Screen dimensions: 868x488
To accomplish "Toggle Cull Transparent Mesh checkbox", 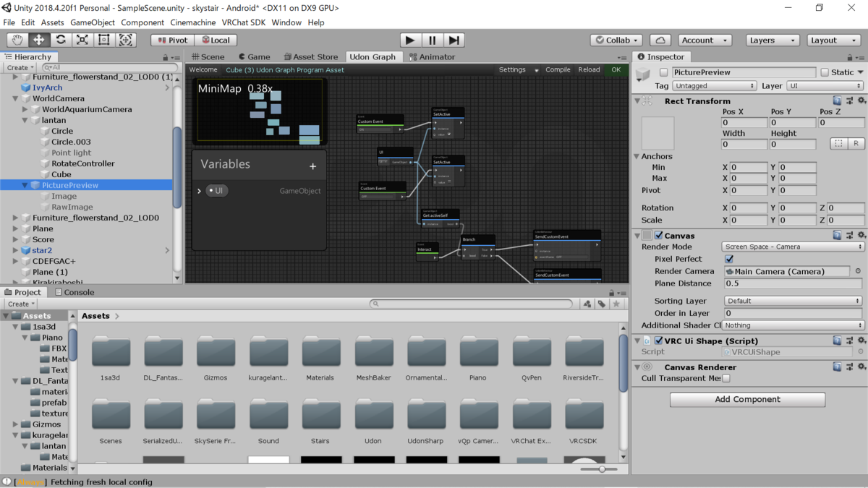I will point(726,378).
